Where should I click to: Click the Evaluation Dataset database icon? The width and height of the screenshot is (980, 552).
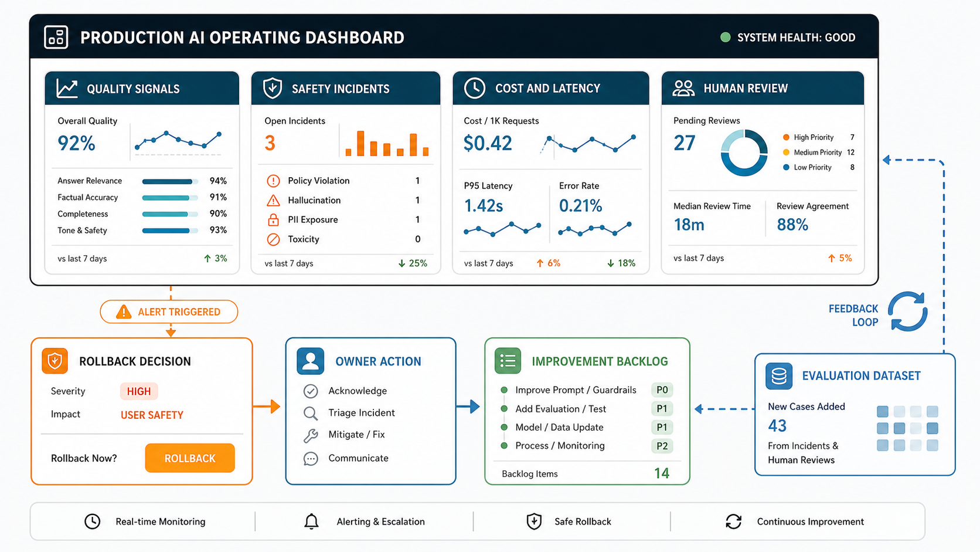779,376
